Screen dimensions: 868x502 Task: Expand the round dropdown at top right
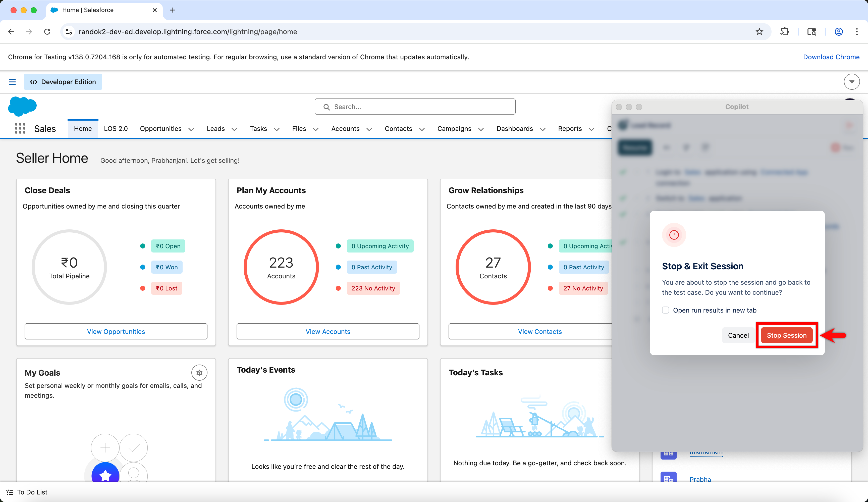851,82
